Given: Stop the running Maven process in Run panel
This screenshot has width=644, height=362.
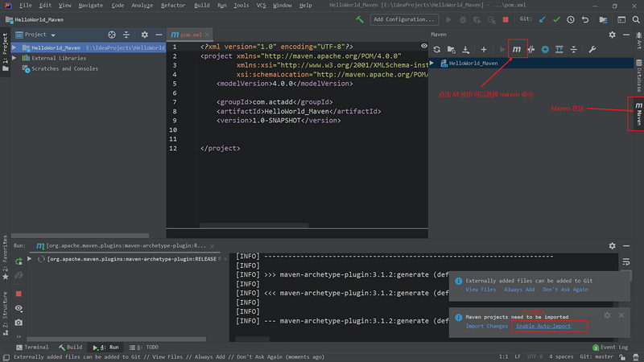Looking at the screenshot, I should pyautogui.click(x=19, y=294).
